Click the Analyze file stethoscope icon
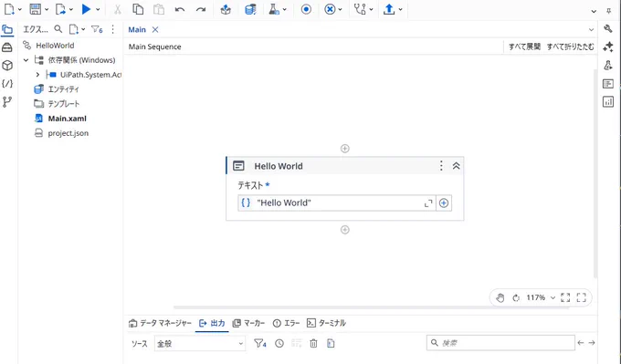 (360, 9)
